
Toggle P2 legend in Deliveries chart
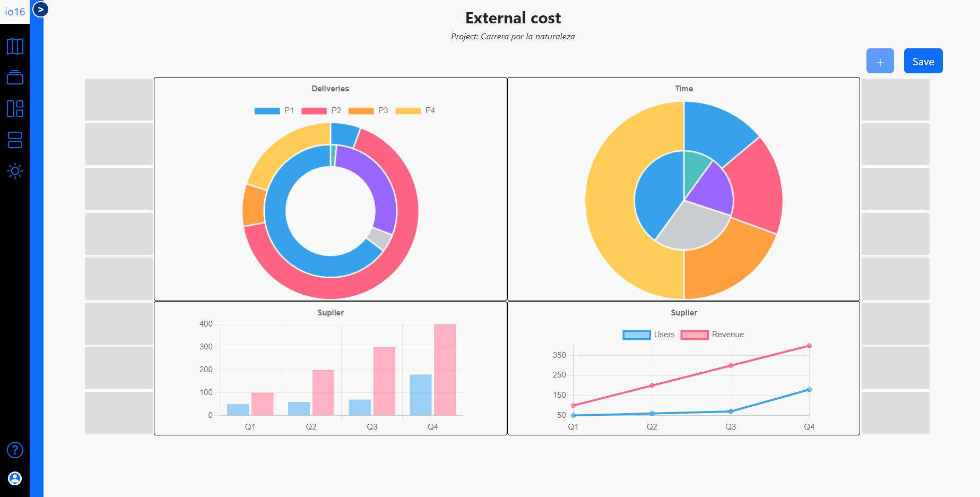click(321, 110)
